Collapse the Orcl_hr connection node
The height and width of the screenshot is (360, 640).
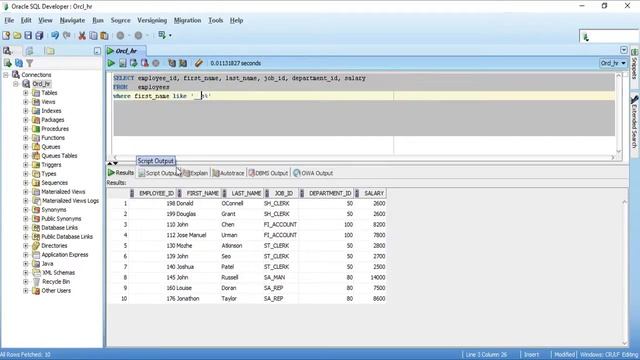click(x=16, y=84)
